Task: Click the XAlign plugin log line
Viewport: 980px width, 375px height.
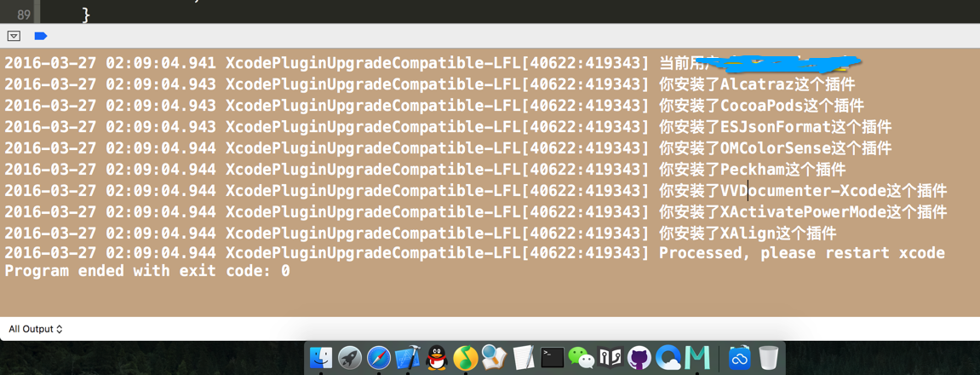Action: (x=421, y=234)
